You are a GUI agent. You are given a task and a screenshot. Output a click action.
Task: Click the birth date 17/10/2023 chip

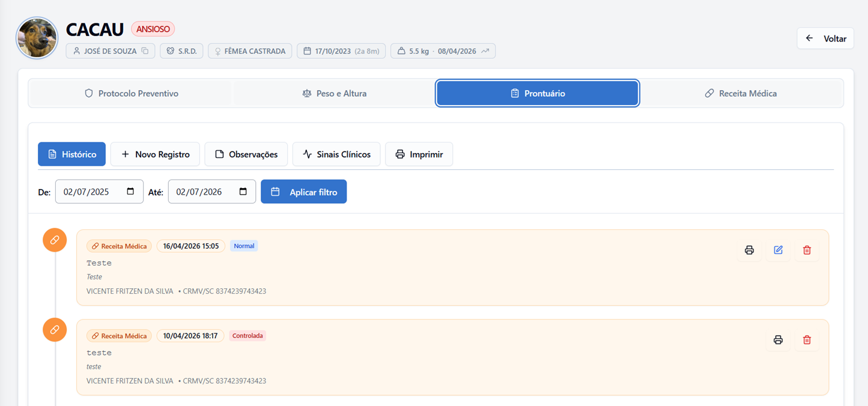pos(341,51)
